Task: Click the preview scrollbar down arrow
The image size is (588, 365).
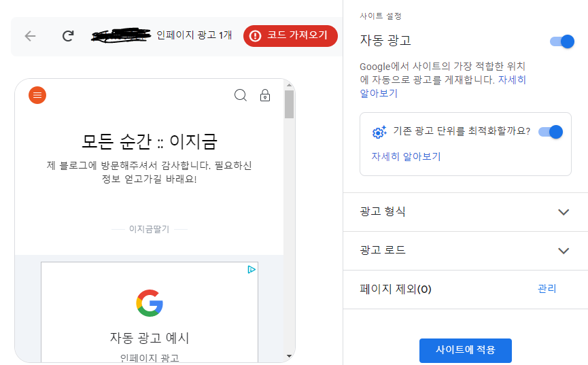Action: [x=289, y=356]
